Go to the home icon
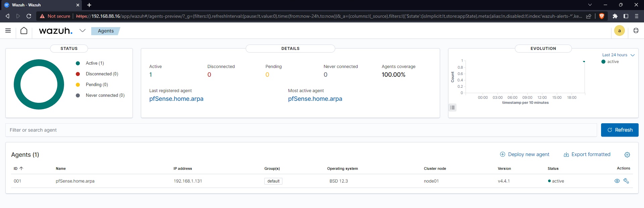Image resolution: width=644 pixels, height=208 pixels. coord(24,30)
